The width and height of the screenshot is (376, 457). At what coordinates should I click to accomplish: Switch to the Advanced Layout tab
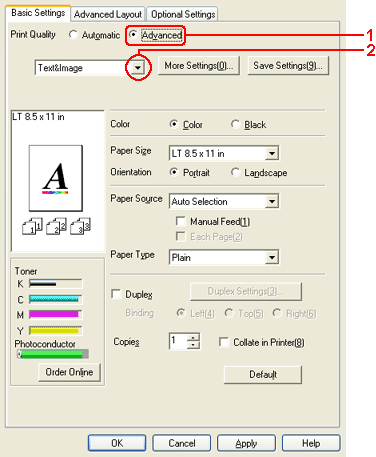click(108, 14)
